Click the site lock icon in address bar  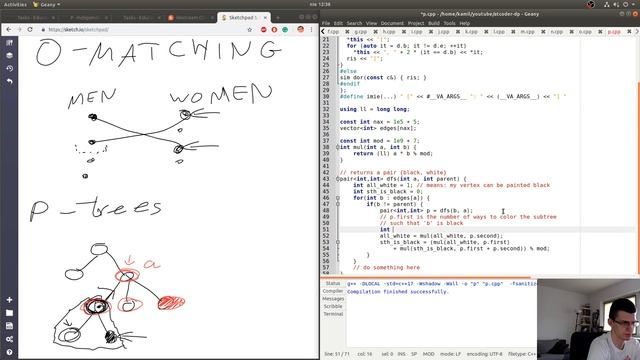(43, 29)
